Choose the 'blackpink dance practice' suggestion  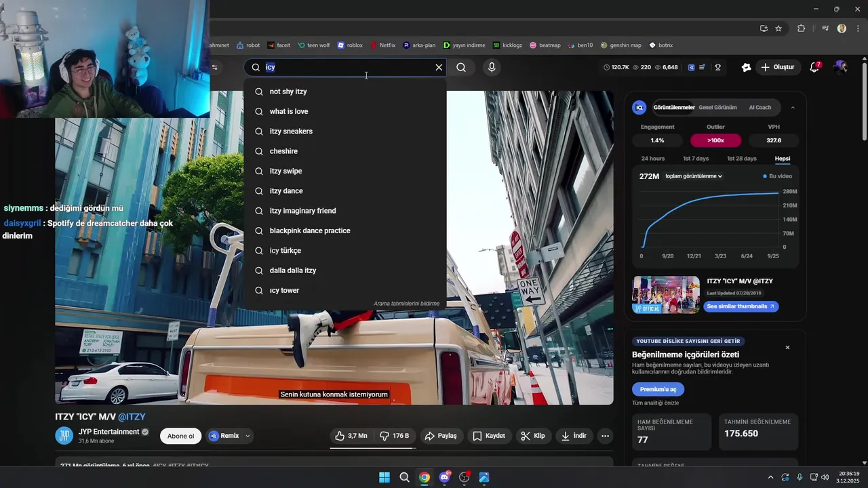pyautogui.click(x=345, y=230)
